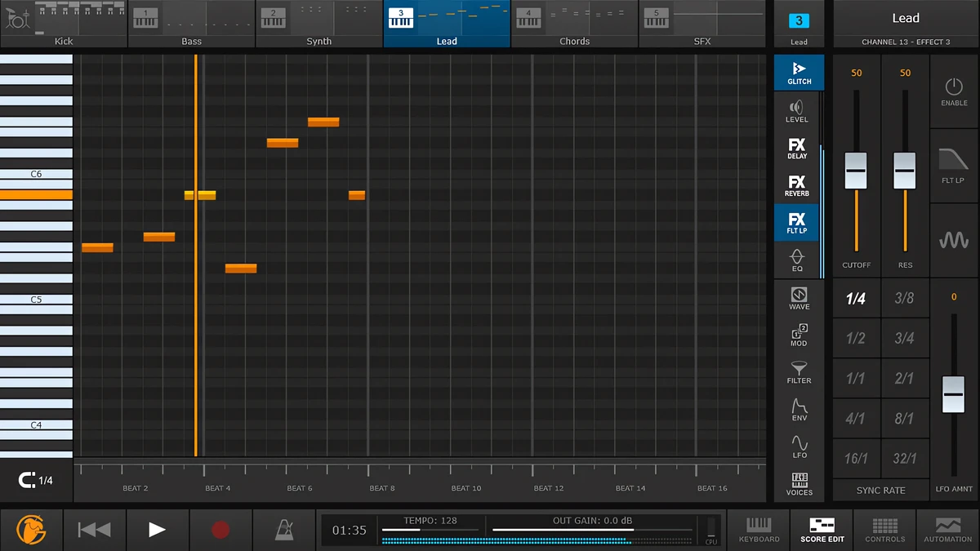980x551 pixels.
Task: Open the Envelope (ENV) editor icon
Action: (799, 410)
